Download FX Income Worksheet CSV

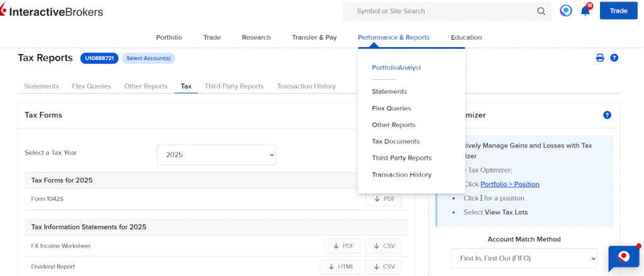click(383, 246)
